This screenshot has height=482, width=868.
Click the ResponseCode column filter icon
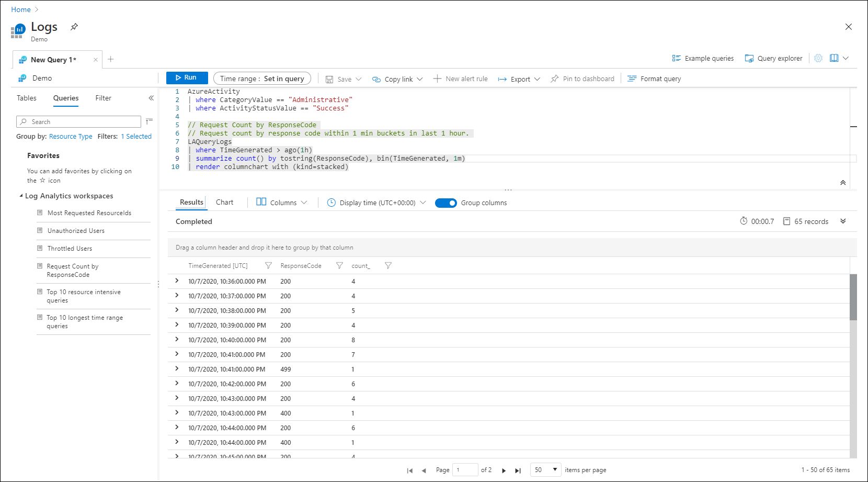(x=339, y=266)
